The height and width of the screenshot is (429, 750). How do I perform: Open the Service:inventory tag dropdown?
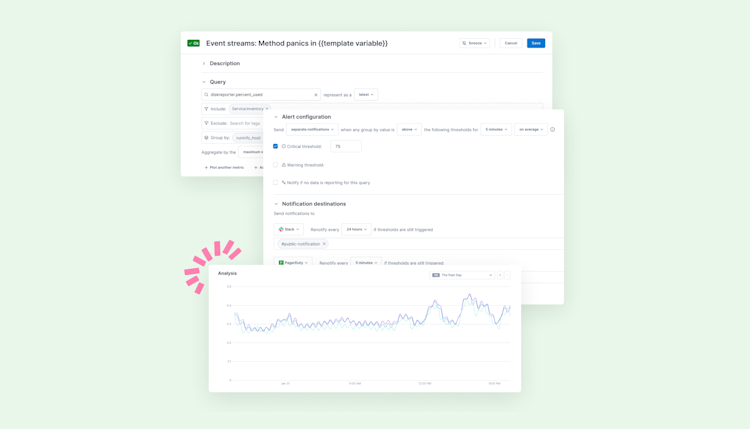(250, 109)
